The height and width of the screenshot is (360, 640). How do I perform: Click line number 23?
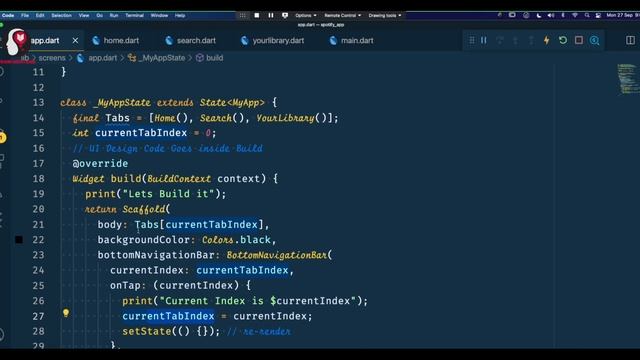coord(38,255)
